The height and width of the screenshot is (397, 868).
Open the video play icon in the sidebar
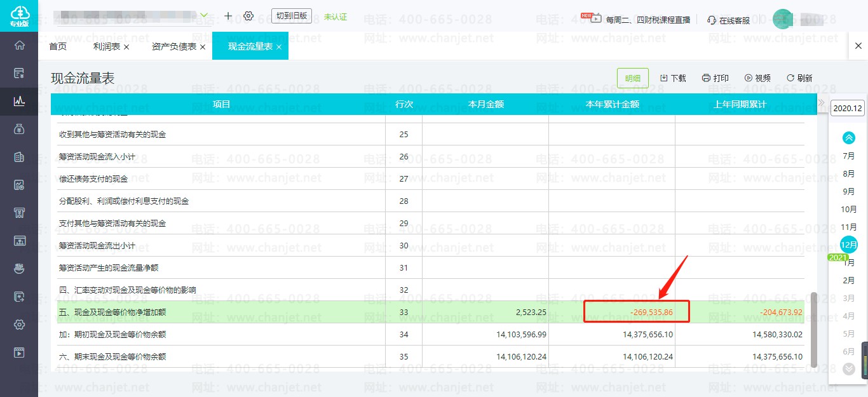tap(19, 353)
